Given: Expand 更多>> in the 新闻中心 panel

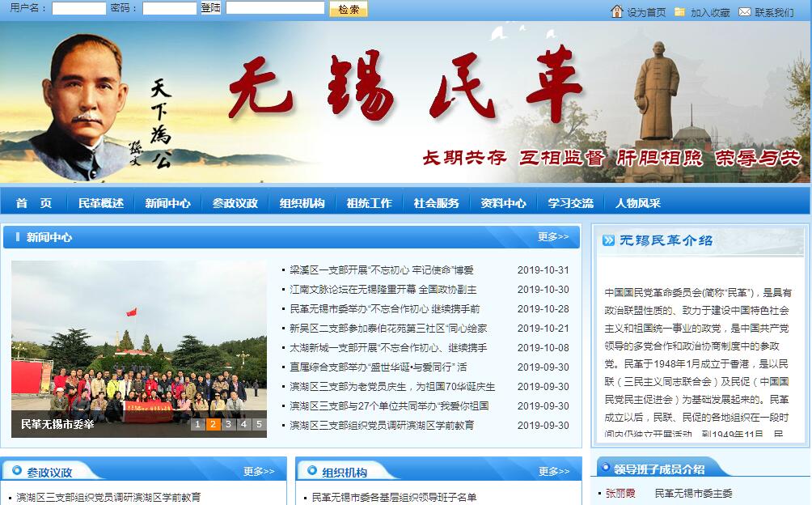Looking at the screenshot, I should point(553,237).
